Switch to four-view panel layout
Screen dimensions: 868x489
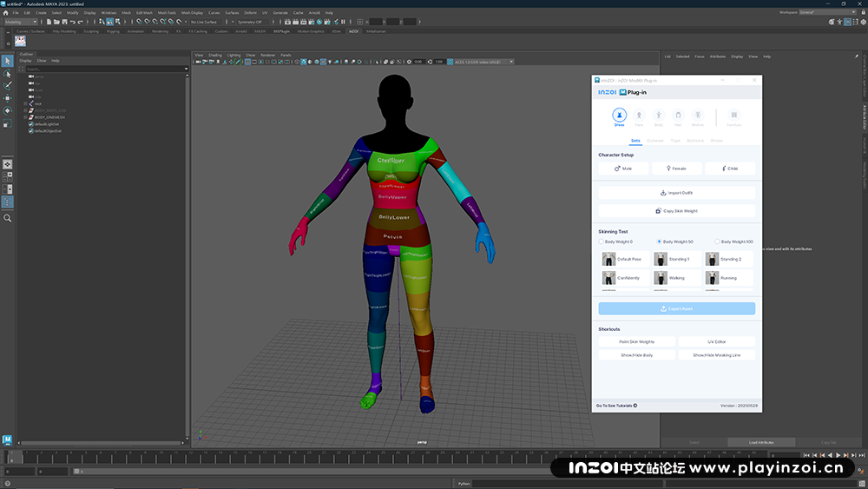click(x=7, y=176)
